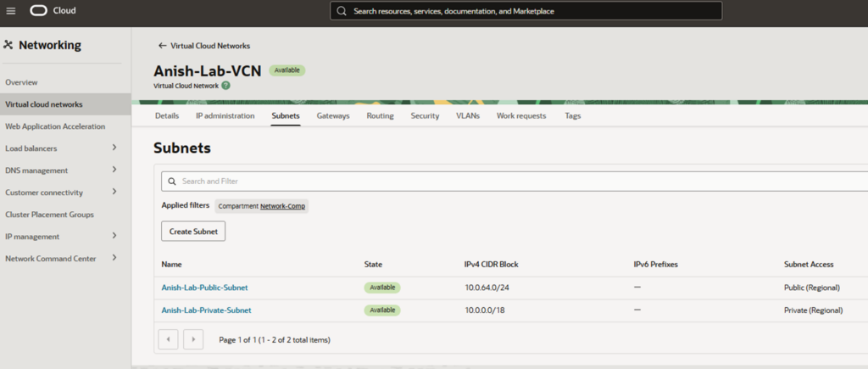This screenshot has height=369, width=868.
Task: Switch to IP administration tab
Action: point(225,115)
